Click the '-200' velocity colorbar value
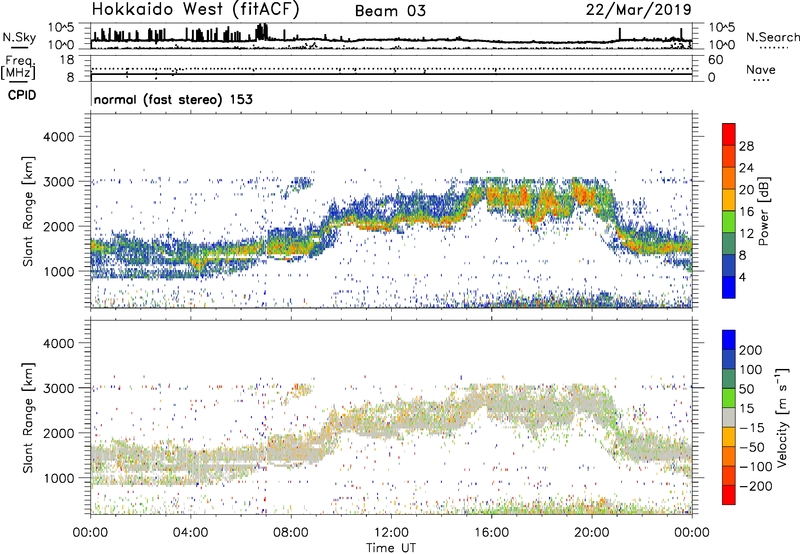 756,486
